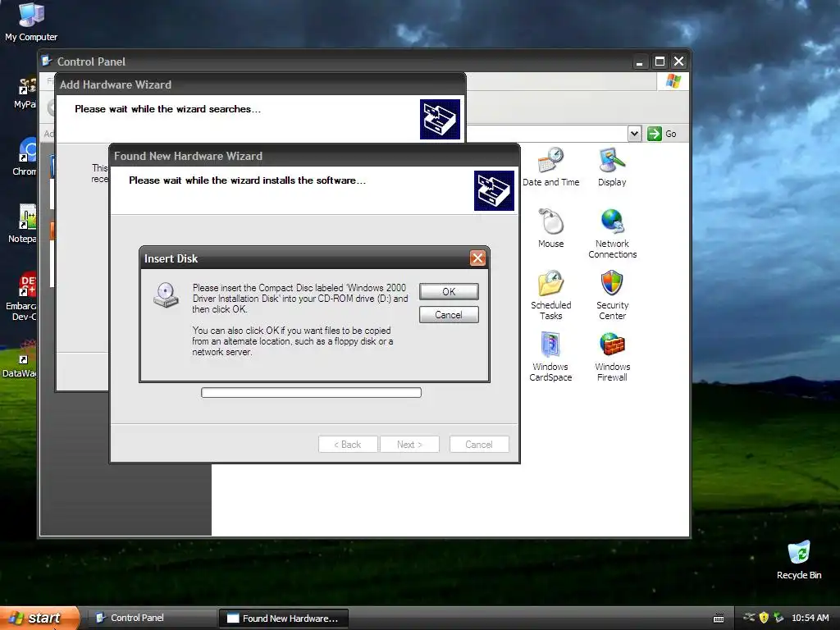Image resolution: width=840 pixels, height=630 pixels.
Task: Minimize the Control Panel window
Action: tap(639, 62)
